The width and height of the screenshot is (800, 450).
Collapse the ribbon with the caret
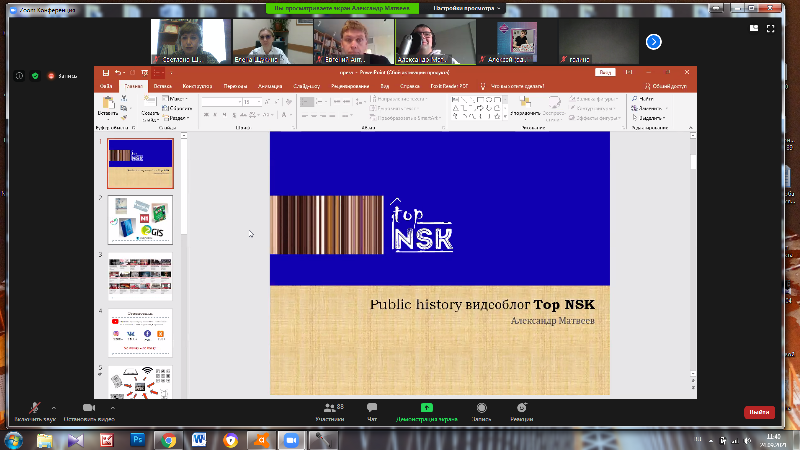click(690, 128)
